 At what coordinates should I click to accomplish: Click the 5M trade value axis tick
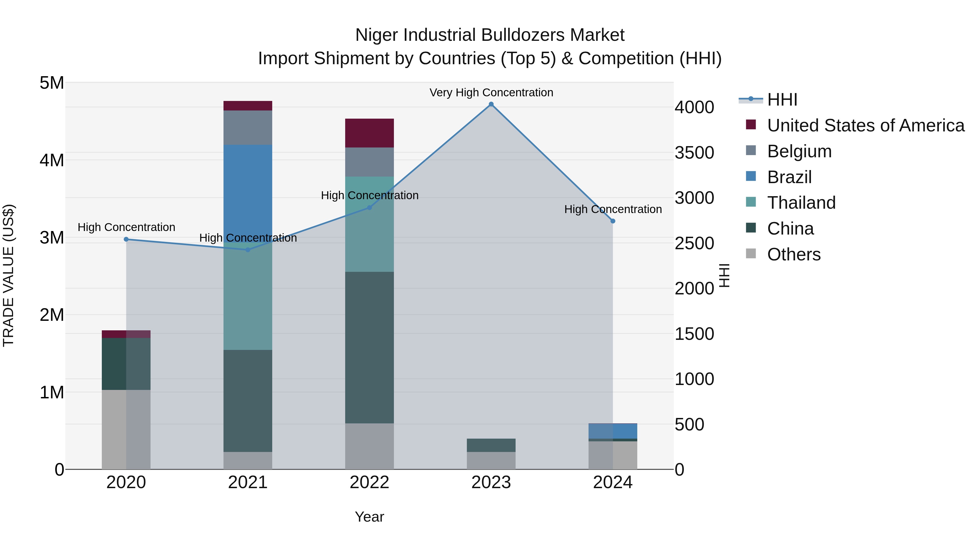52,83
